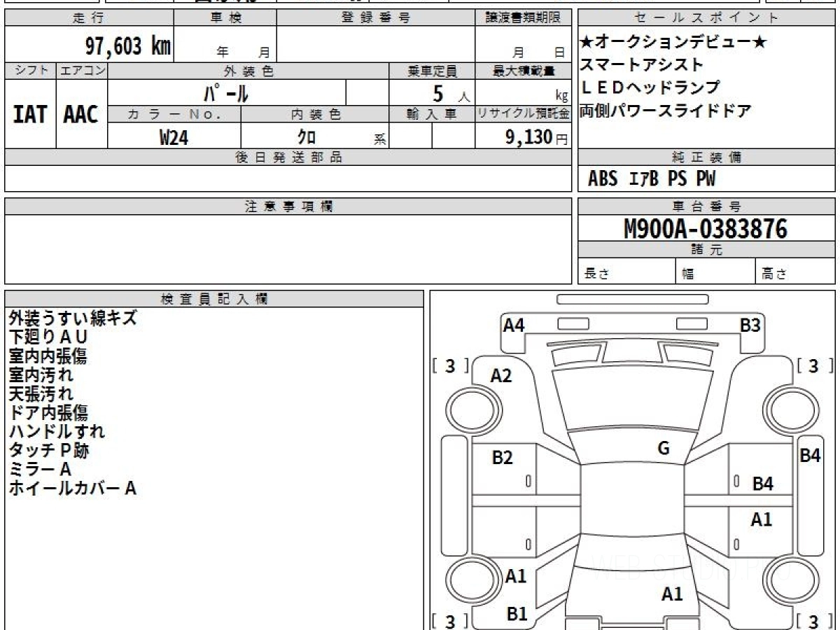This screenshot has height=630, width=840.
Task: Select the 外装うすい線キズ note
Action: [x=73, y=318]
